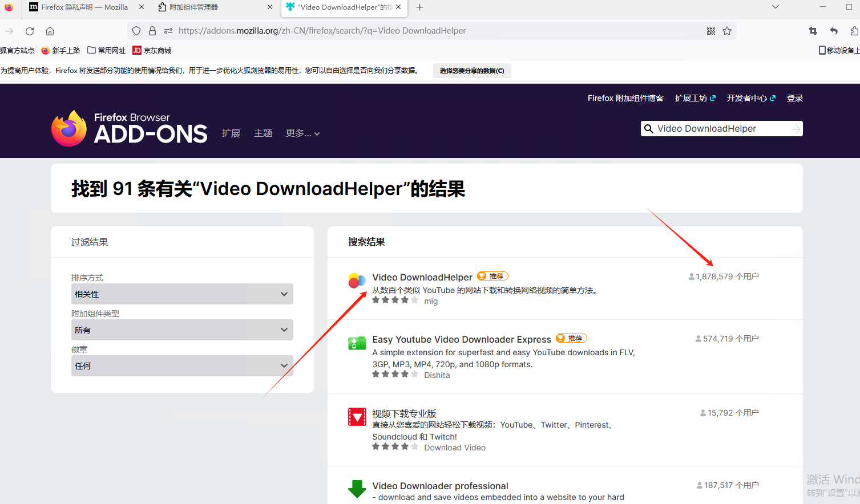
Task: View site security padlock information
Action: point(152,31)
